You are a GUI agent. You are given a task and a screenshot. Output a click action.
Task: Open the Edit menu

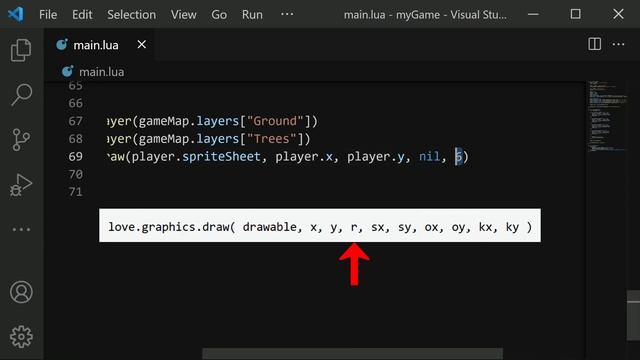pos(82,15)
